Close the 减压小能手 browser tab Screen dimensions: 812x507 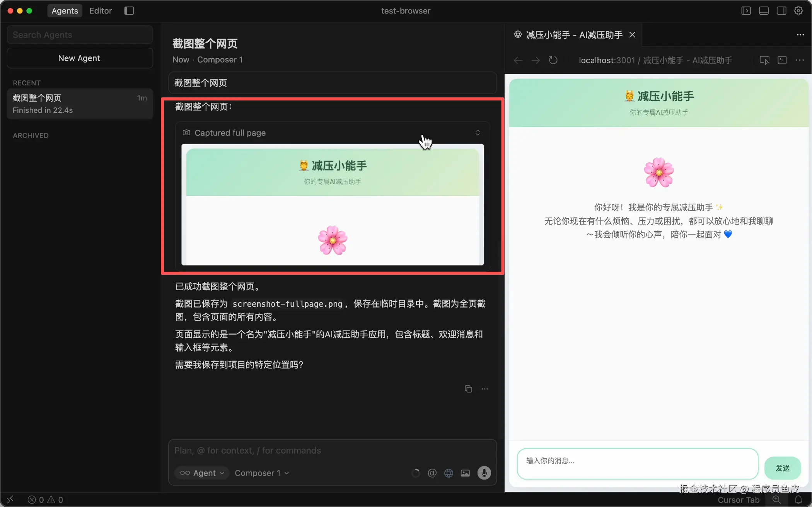point(632,35)
